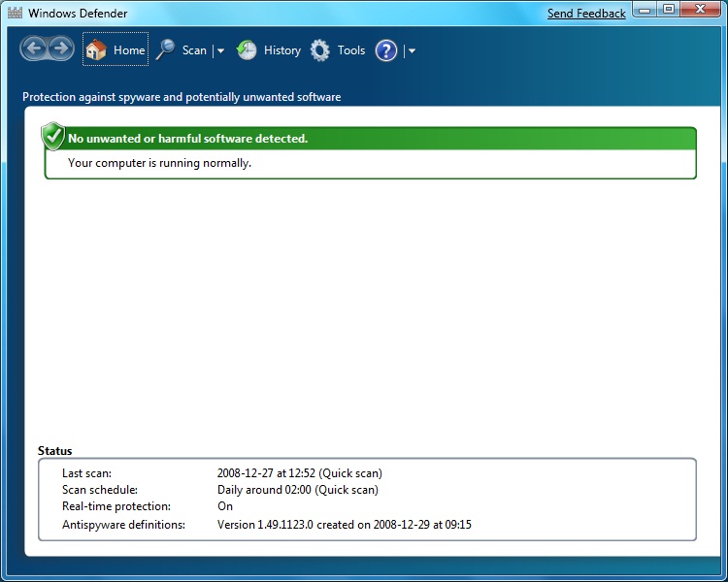Minimize the Windows Defender window
Image resolution: width=728 pixels, height=582 pixels.
point(645,10)
